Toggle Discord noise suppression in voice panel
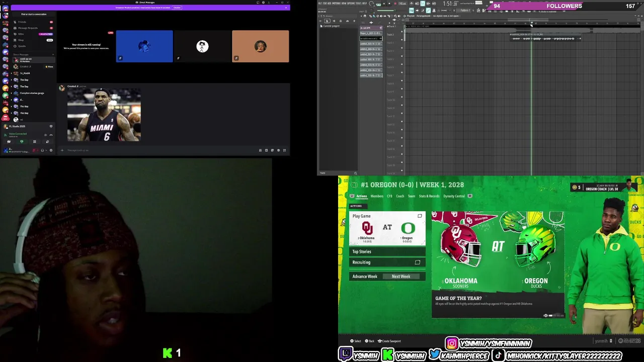 coord(46,135)
